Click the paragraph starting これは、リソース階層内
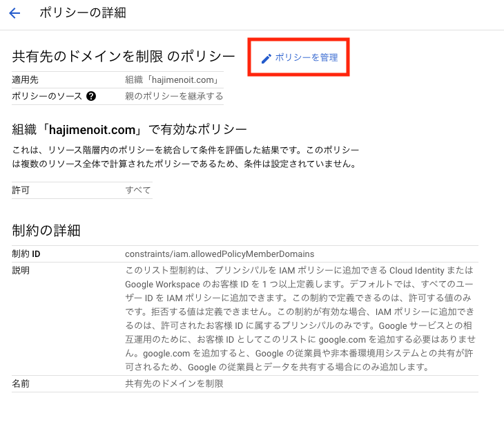 (x=186, y=157)
